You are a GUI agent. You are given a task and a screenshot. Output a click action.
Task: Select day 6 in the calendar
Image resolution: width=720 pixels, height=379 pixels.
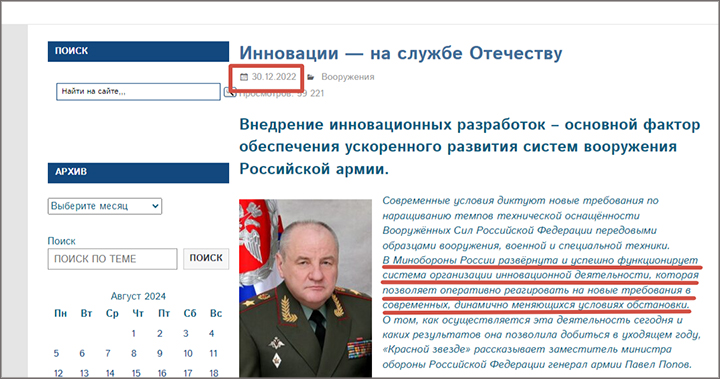click(x=82, y=353)
